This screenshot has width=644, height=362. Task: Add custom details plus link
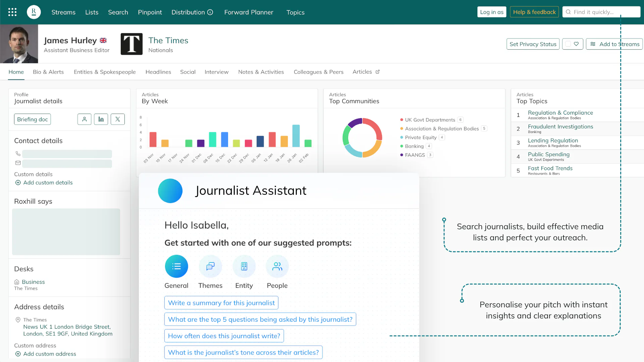[x=44, y=183]
